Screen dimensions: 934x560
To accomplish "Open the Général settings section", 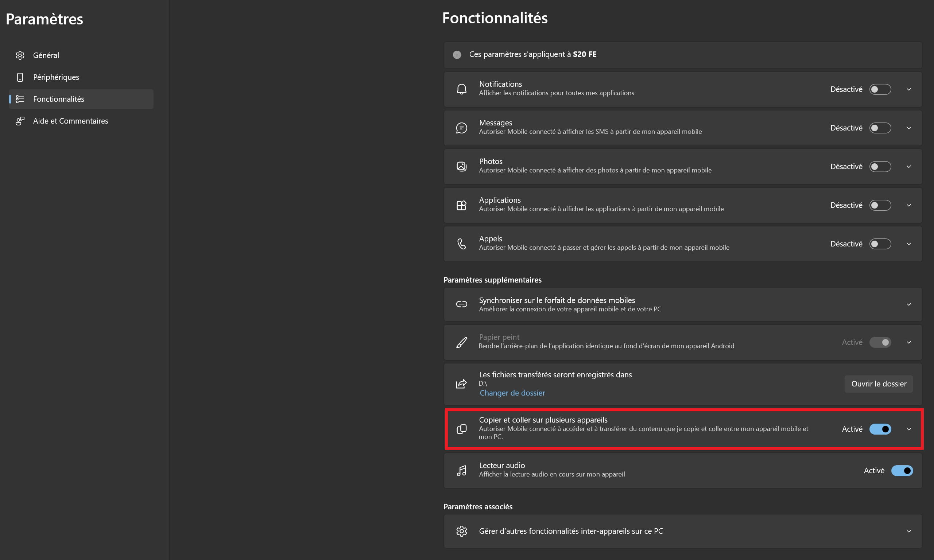I will tap(46, 55).
